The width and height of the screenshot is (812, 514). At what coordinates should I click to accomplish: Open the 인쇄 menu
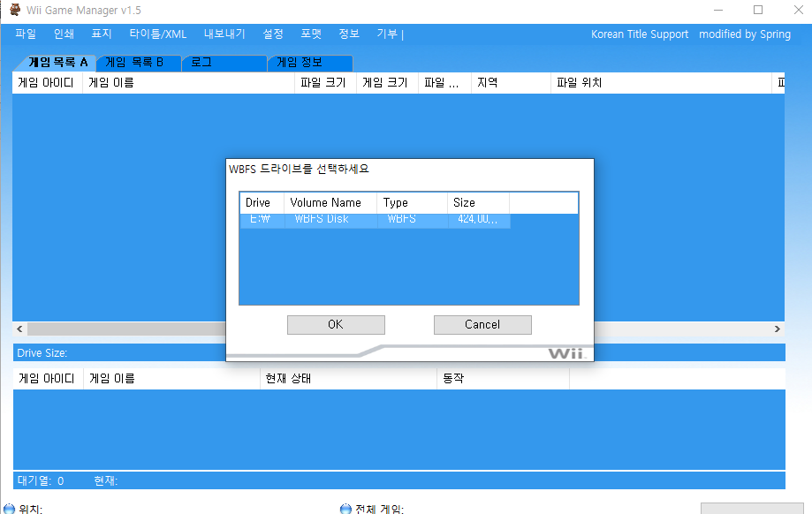(64, 34)
